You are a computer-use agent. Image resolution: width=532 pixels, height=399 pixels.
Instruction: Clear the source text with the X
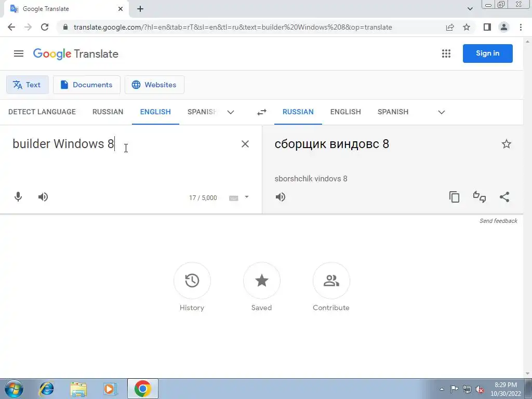[x=245, y=144]
